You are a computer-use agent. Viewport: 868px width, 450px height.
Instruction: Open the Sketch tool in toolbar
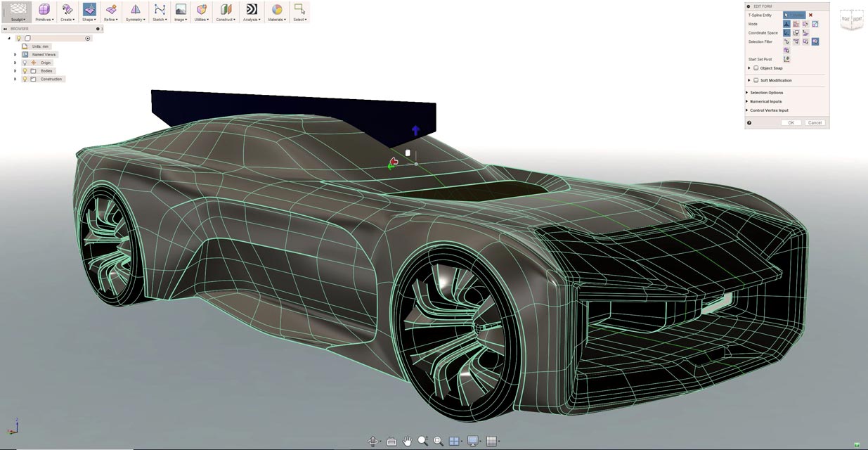[160, 10]
